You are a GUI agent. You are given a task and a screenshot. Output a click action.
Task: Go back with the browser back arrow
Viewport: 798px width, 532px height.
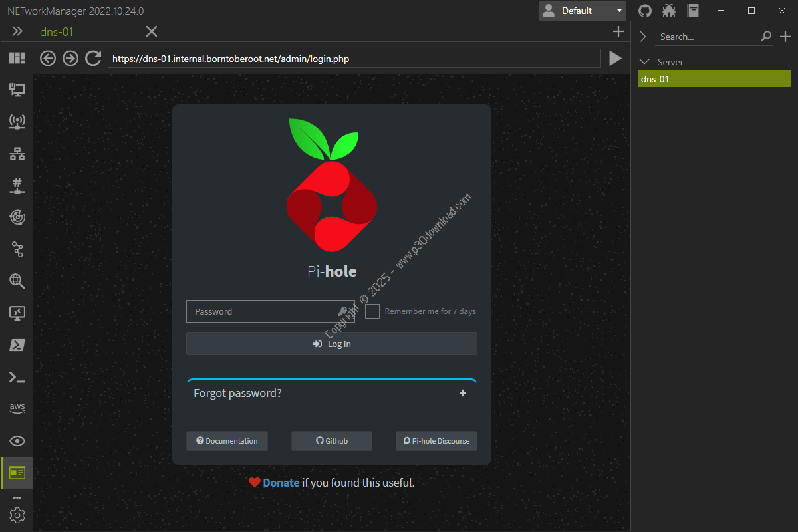48,59
